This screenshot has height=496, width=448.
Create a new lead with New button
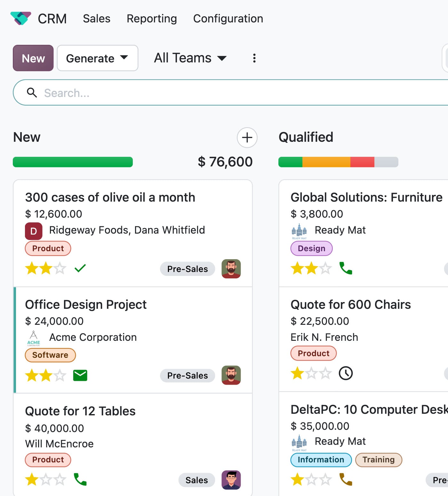[x=33, y=58]
